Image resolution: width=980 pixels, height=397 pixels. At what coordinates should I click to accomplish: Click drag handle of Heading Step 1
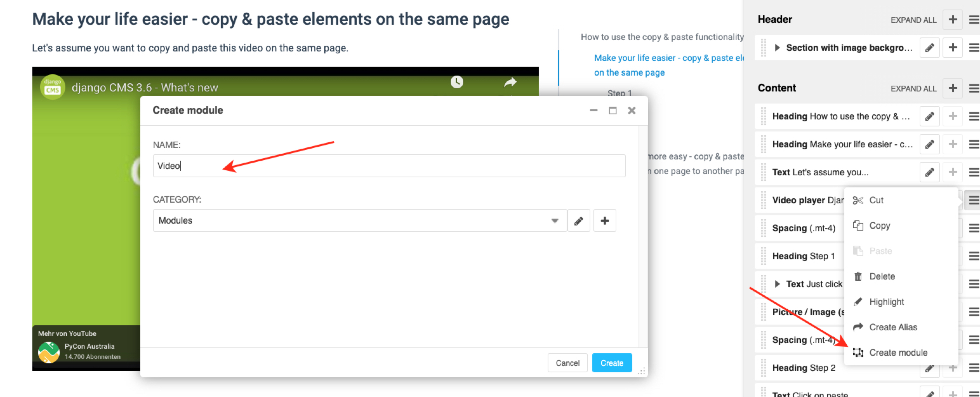pyautogui.click(x=763, y=256)
